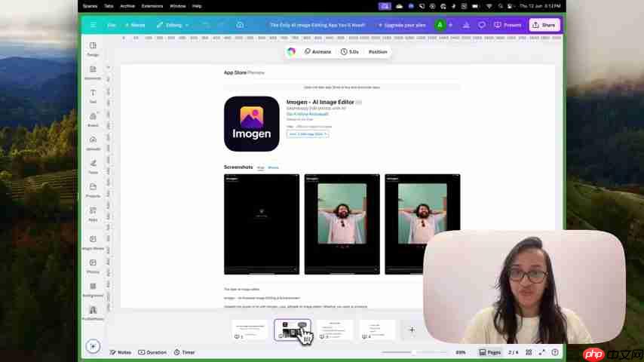
Task: Select the Text tool in sidebar
Action: [93, 96]
